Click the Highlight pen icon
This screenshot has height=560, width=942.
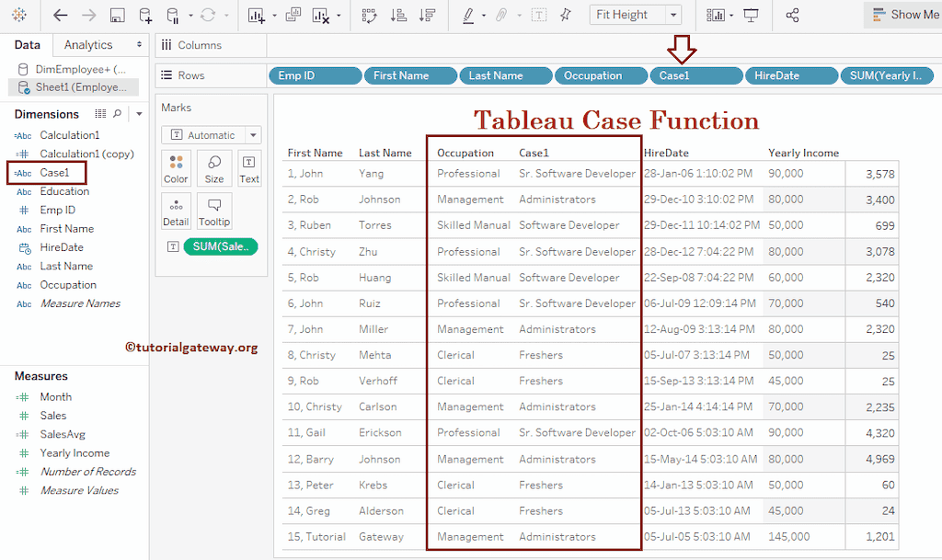point(468,15)
